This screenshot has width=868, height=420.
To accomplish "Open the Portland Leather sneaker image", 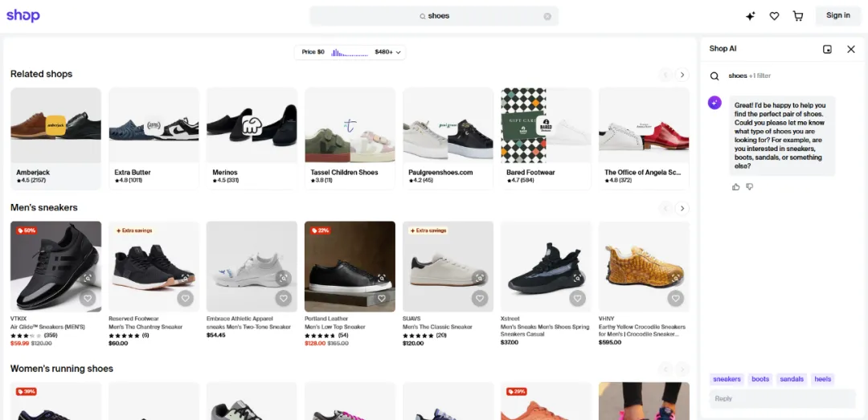I will (350, 266).
